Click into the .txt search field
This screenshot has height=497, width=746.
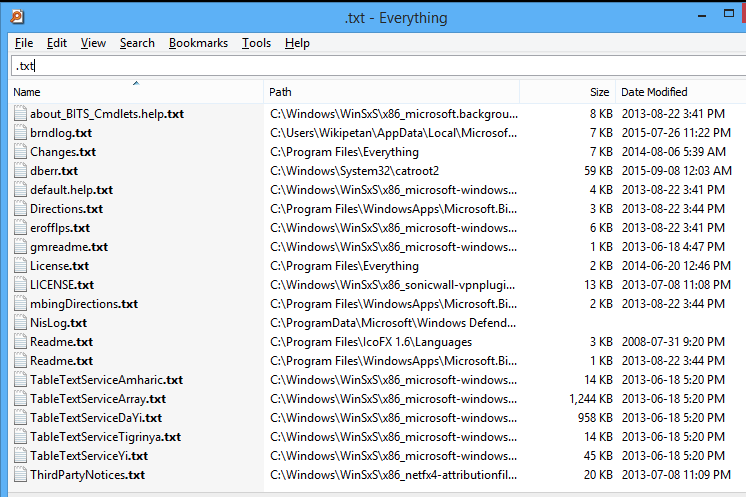click(378, 66)
